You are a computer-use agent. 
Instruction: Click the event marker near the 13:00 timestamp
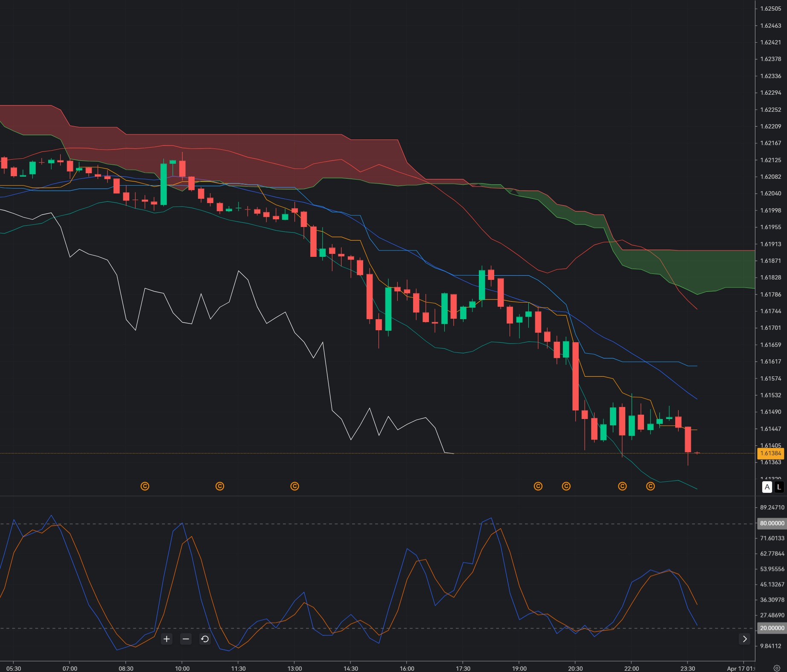coord(294,486)
